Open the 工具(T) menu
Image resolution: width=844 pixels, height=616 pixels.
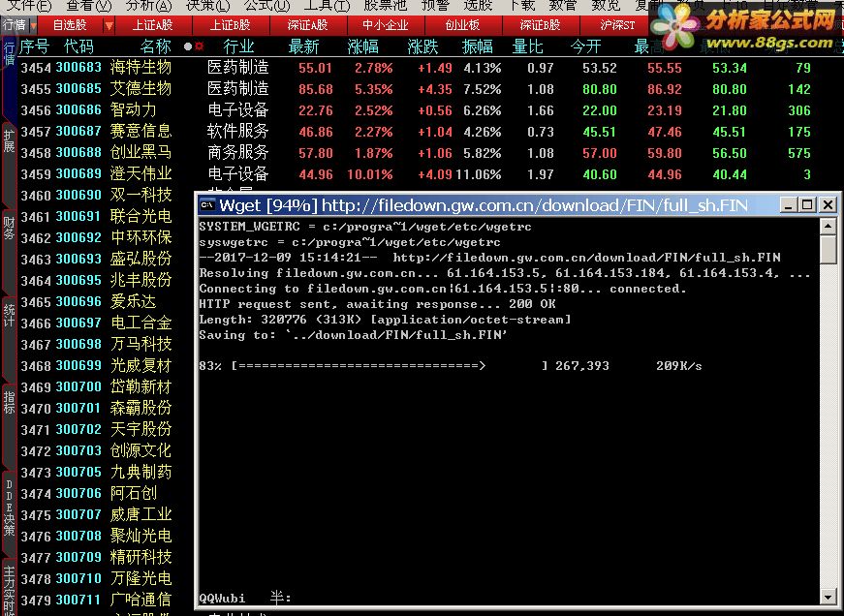(327, 6)
